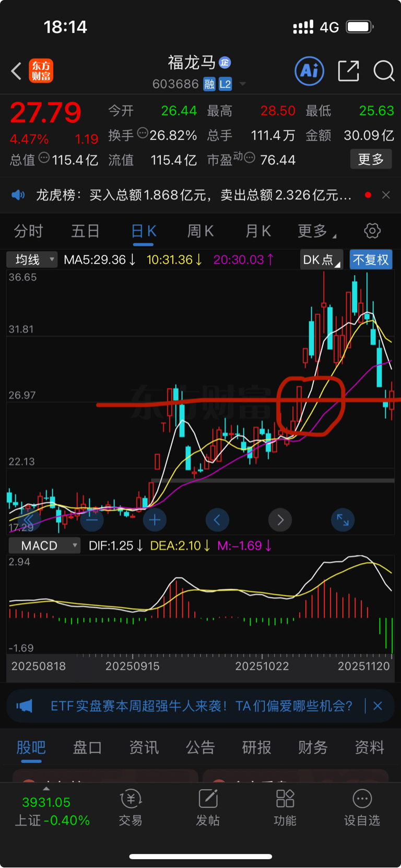Tap the 总值 info circle icon

tap(44, 158)
